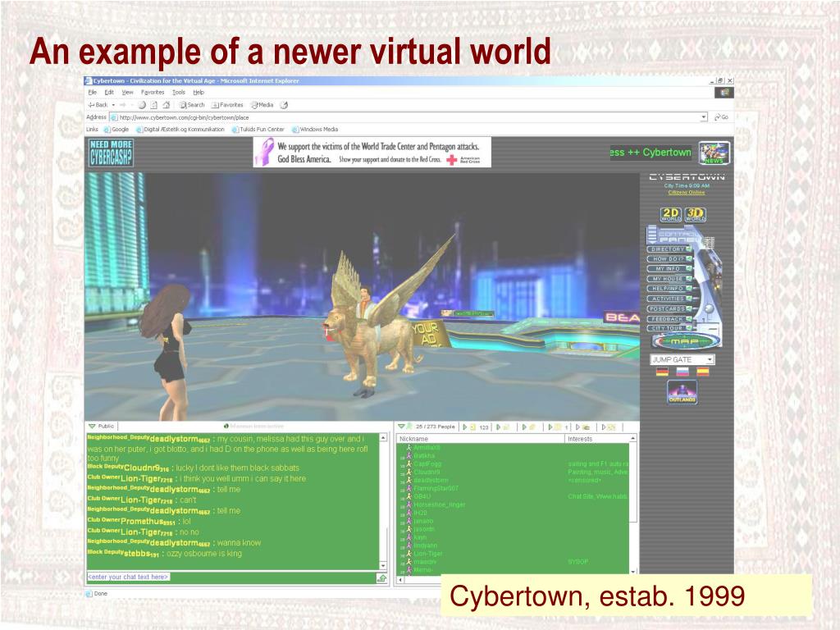The width and height of the screenshot is (840, 630).
Task: Open Activities in control panel
Action: coord(669,299)
